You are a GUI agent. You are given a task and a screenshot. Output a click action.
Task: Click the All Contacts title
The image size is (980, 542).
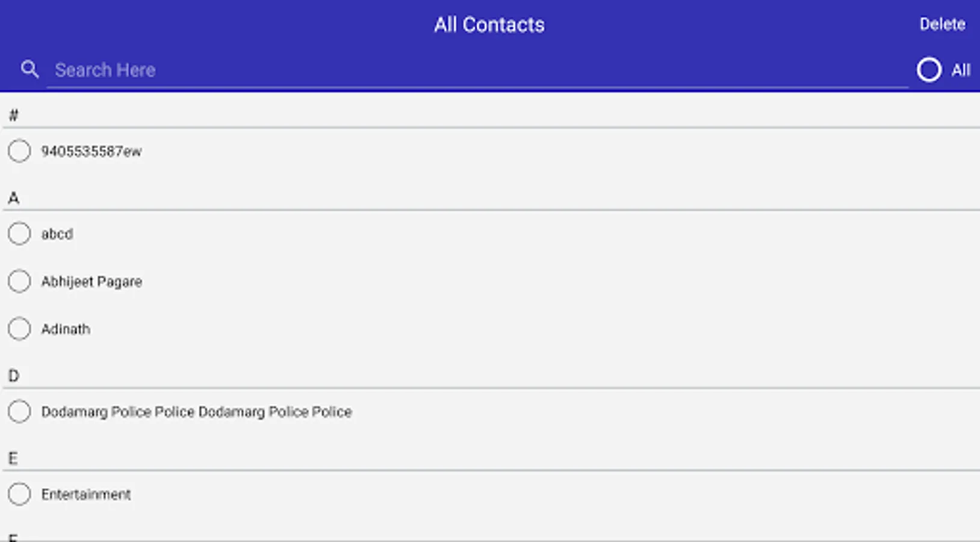coord(489,25)
